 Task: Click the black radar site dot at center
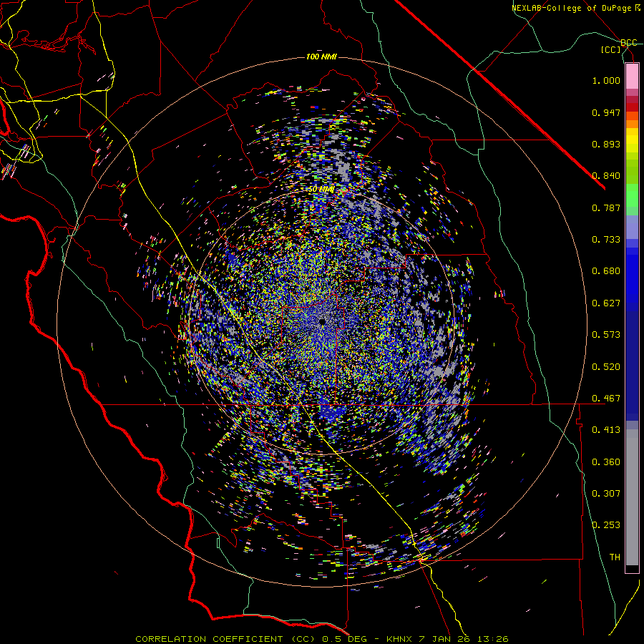coord(322,321)
